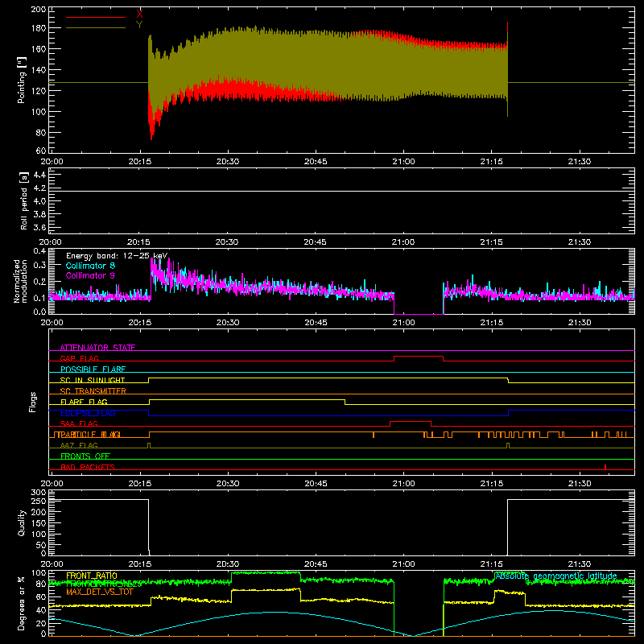This screenshot has height=644, width=644.
Task: Click the SC_TRANSMITTER label
Action: click(x=93, y=391)
